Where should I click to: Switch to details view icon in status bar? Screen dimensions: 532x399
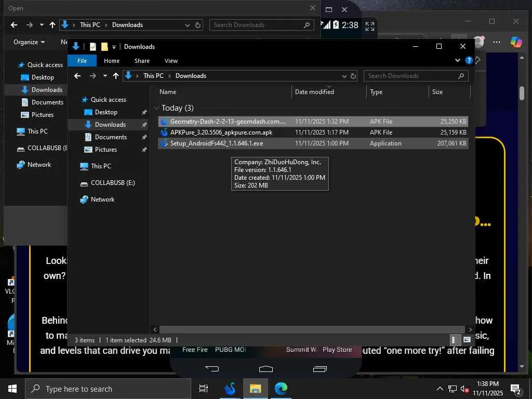click(x=455, y=340)
